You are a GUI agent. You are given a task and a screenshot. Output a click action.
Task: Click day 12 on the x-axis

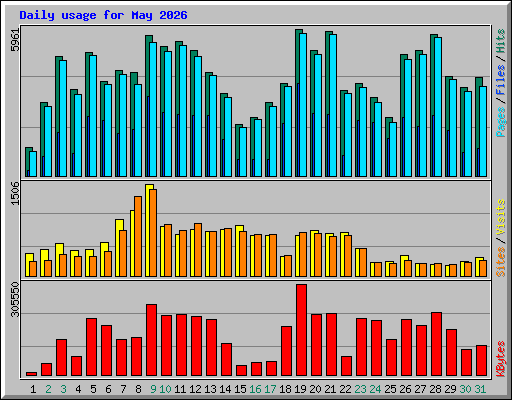click(x=195, y=389)
